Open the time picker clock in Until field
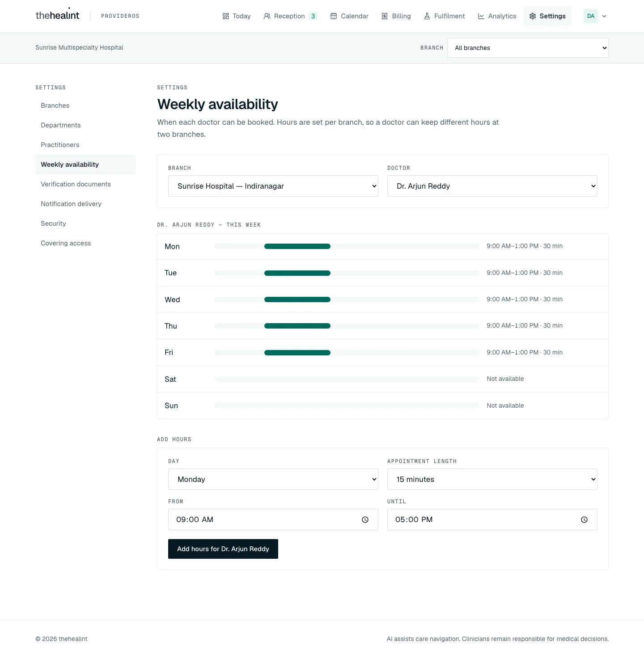Image resolution: width=644 pixels, height=658 pixels. click(x=584, y=519)
